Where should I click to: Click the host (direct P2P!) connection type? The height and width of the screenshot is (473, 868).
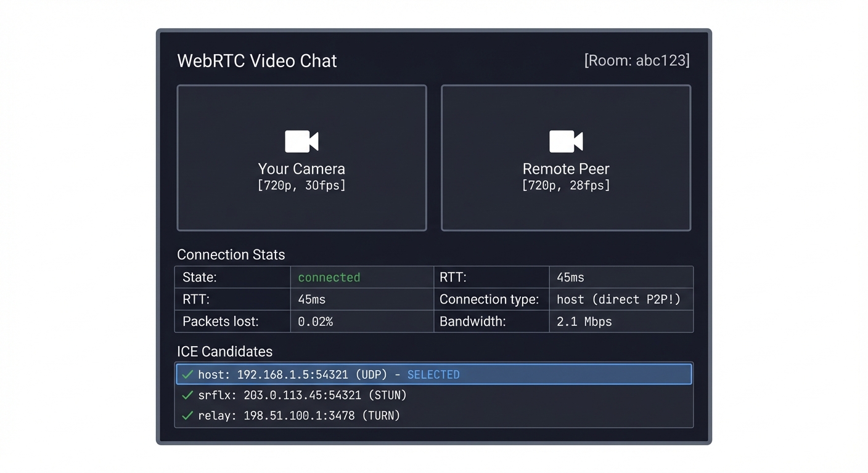click(x=618, y=299)
